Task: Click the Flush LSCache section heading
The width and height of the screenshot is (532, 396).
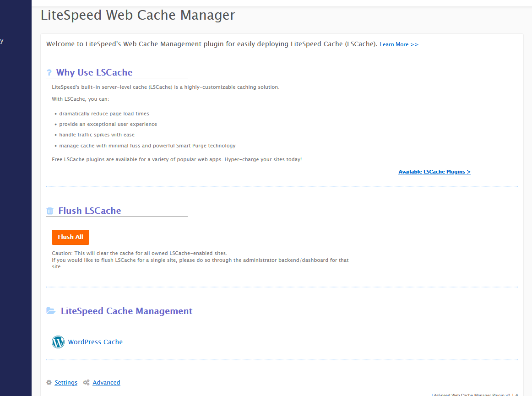Action: tap(90, 210)
